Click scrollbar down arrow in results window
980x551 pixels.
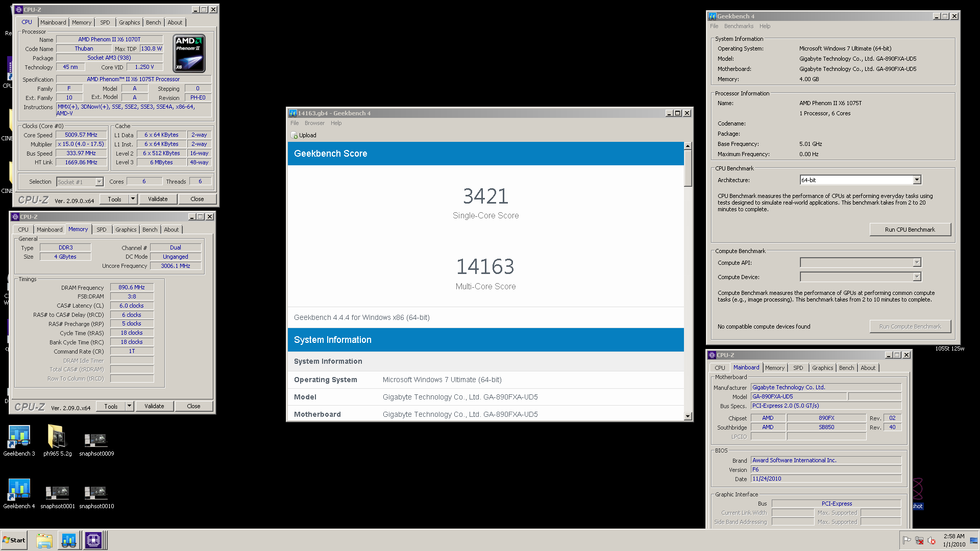click(688, 416)
